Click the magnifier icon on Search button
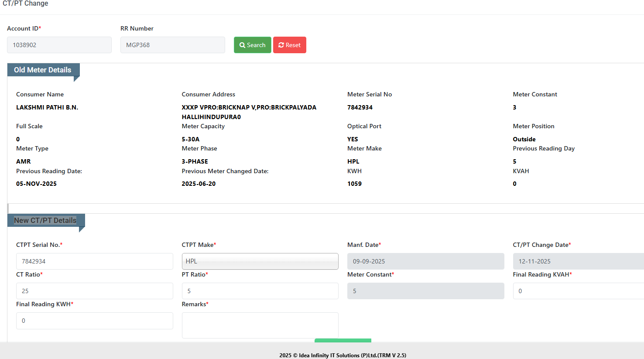This screenshot has width=644, height=359. point(242,45)
